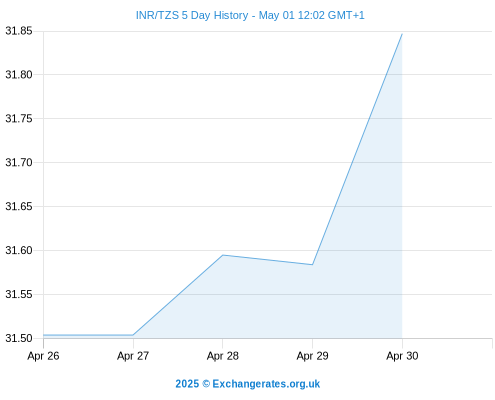Click the 31.85 y-axis label
This screenshot has height=400, width=495.
(19, 31)
